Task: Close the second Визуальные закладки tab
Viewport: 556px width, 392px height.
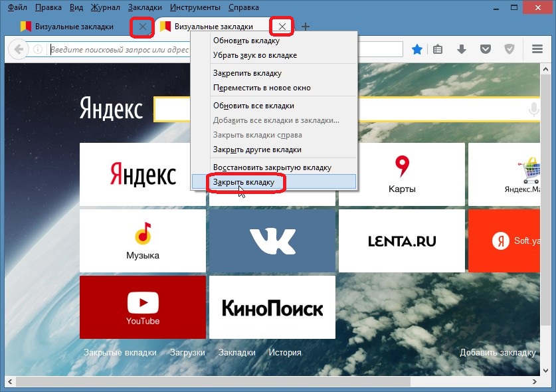Action: [x=282, y=27]
